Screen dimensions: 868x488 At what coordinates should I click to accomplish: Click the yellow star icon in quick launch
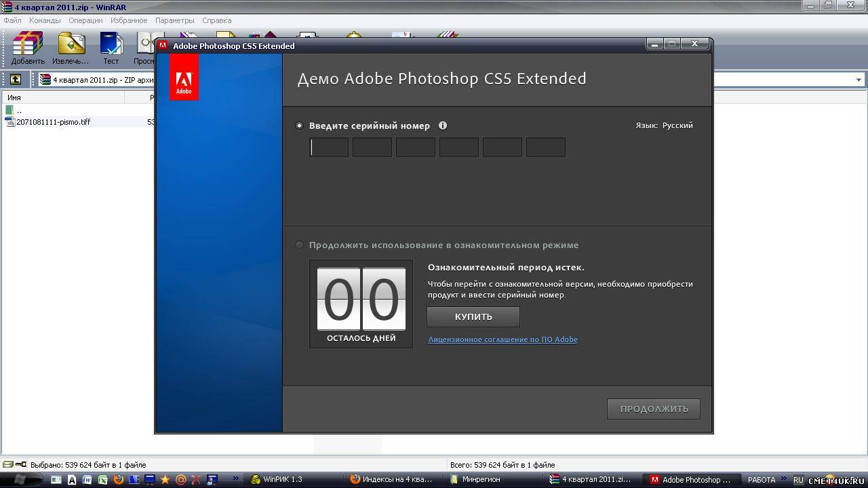(165, 480)
